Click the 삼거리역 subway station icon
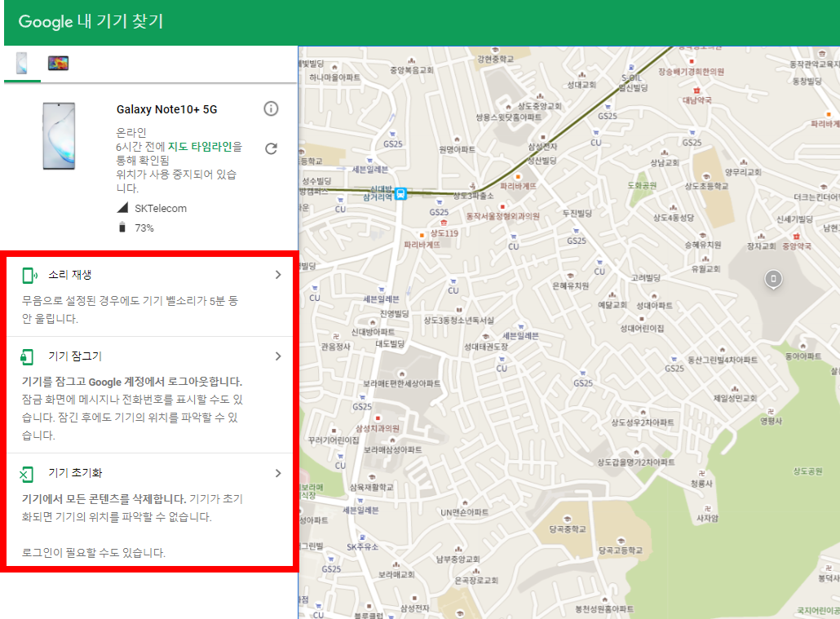 click(400, 194)
